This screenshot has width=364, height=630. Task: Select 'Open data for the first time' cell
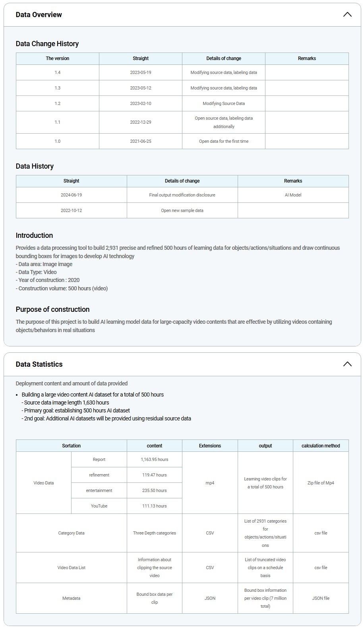(x=223, y=141)
